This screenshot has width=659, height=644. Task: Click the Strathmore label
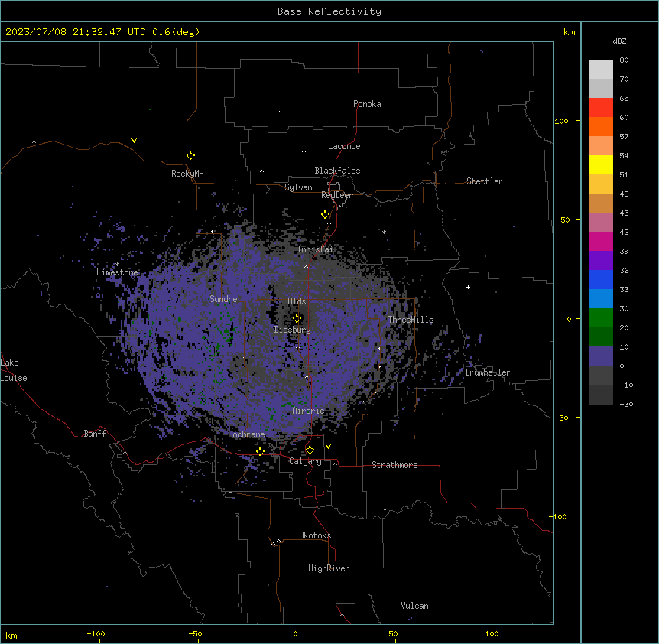coord(394,465)
